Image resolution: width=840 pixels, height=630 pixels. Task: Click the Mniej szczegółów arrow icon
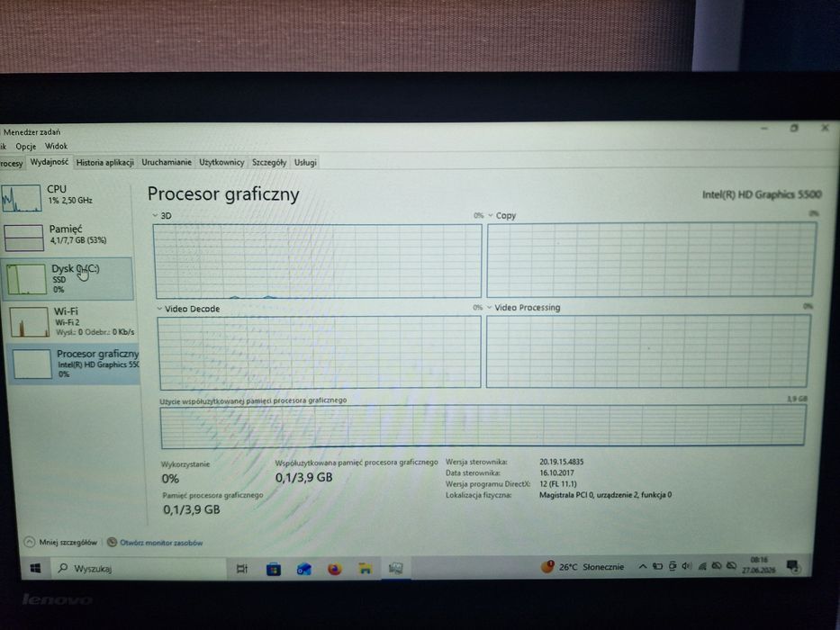pyautogui.click(x=30, y=542)
